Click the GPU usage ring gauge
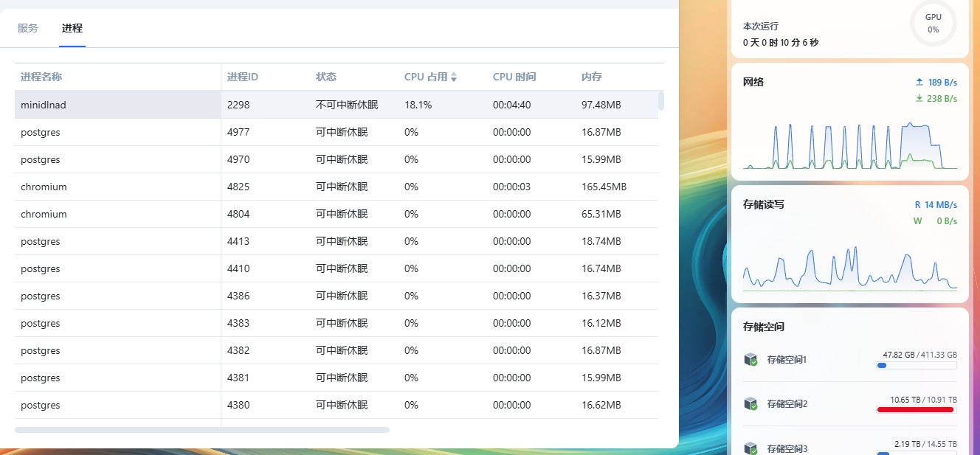 pos(934,23)
